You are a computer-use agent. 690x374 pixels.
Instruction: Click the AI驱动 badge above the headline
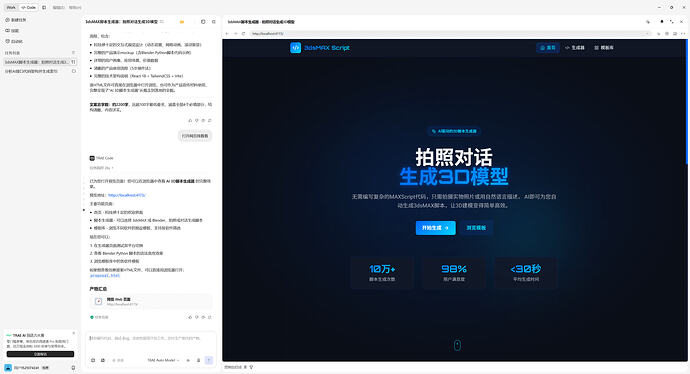click(x=454, y=131)
